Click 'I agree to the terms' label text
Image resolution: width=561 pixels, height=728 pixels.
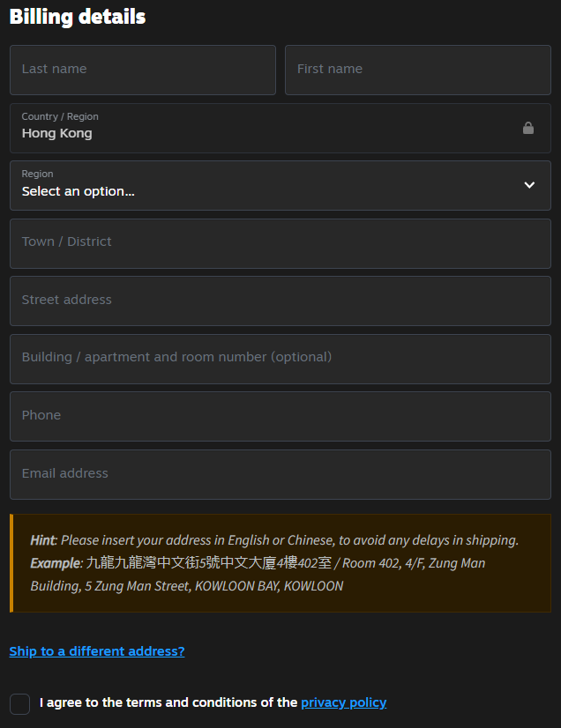tap(168, 702)
